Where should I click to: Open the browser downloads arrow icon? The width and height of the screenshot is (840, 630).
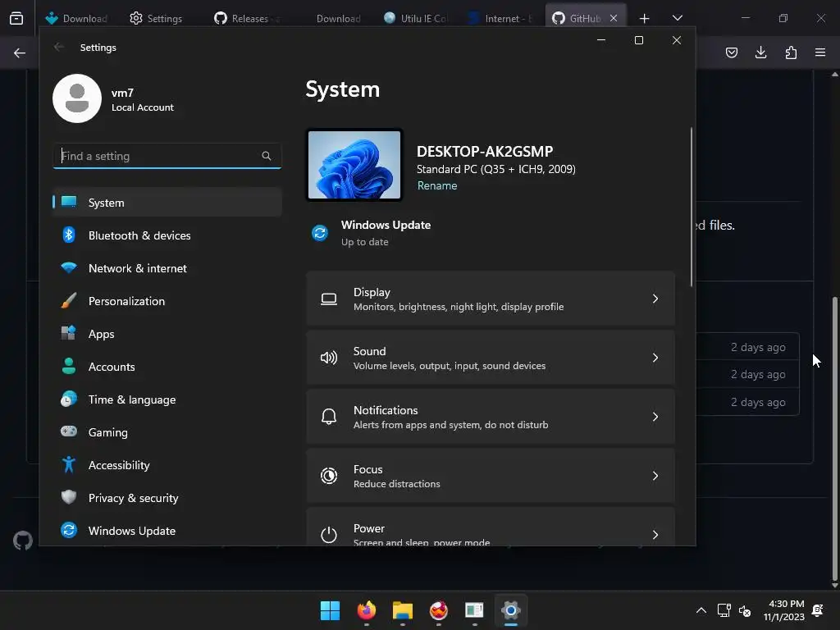(760, 52)
